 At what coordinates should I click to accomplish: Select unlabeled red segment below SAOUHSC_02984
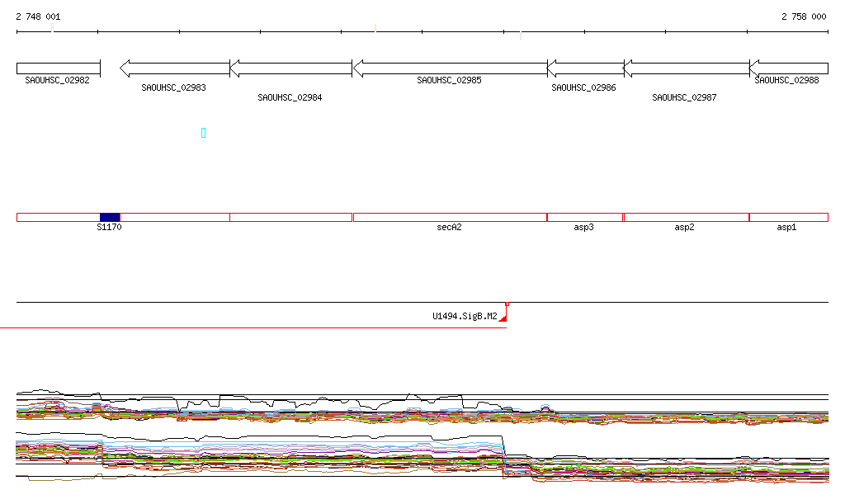(x=290, y=217)
